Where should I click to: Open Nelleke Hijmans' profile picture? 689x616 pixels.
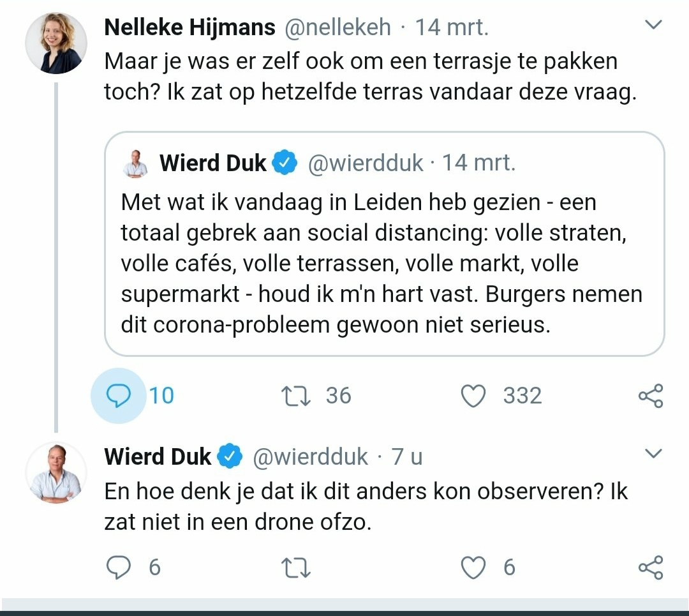(56, 43)
